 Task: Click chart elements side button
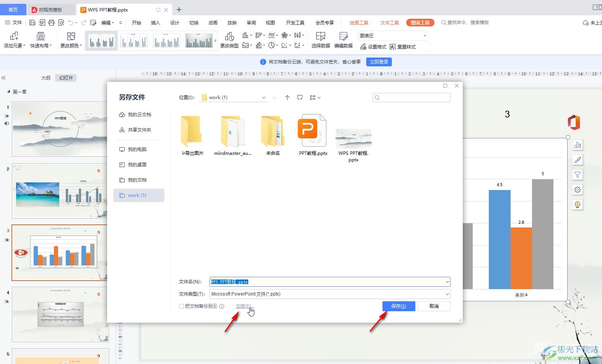(578, 145)
